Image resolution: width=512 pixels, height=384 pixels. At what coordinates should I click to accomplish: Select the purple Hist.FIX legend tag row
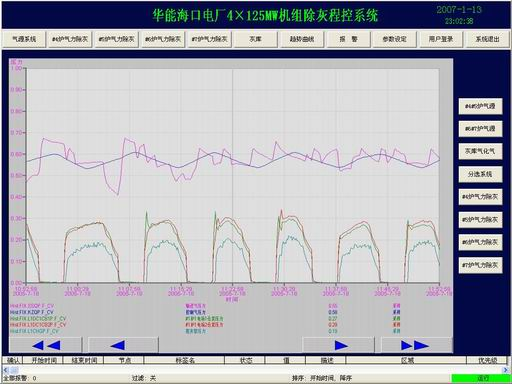click(31, 306)
